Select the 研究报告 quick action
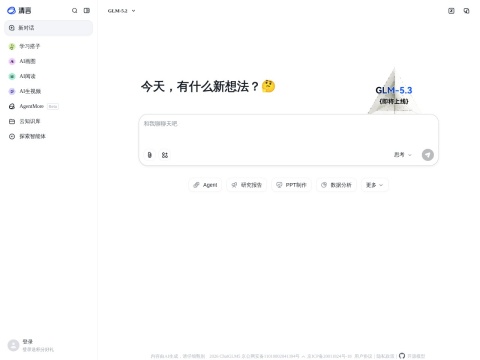The image size is (480, 360). pyautogui.click(x=247, y=185)
